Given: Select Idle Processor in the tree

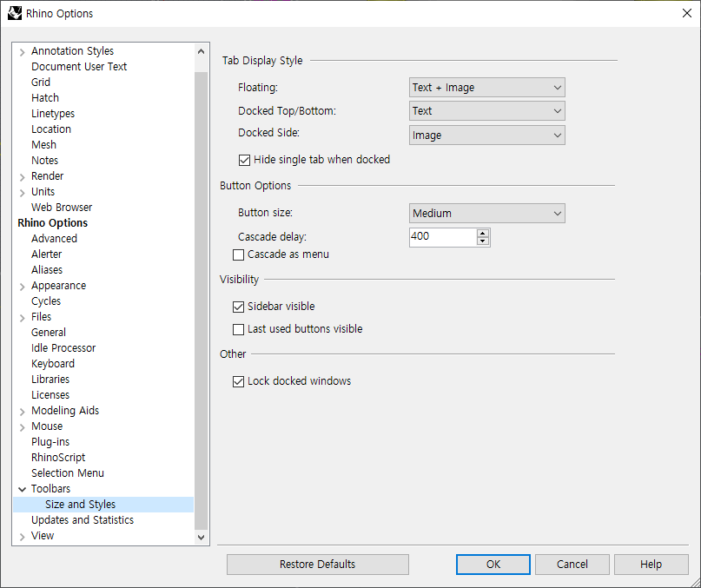Looking at the screenshot, I should click(x=63, y=348).
